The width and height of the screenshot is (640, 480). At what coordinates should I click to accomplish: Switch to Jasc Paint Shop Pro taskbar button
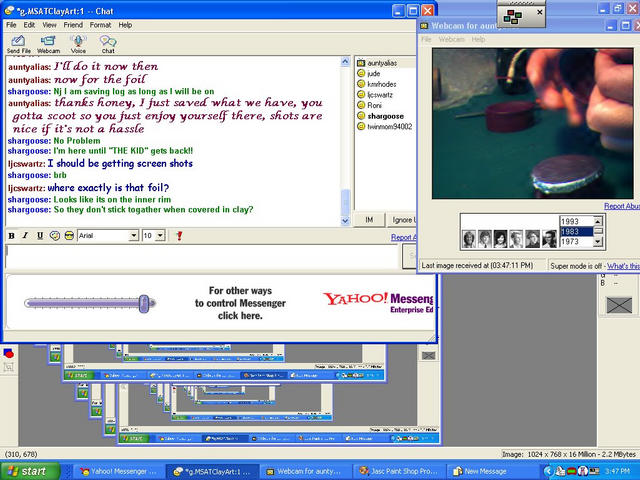point(400,471)
